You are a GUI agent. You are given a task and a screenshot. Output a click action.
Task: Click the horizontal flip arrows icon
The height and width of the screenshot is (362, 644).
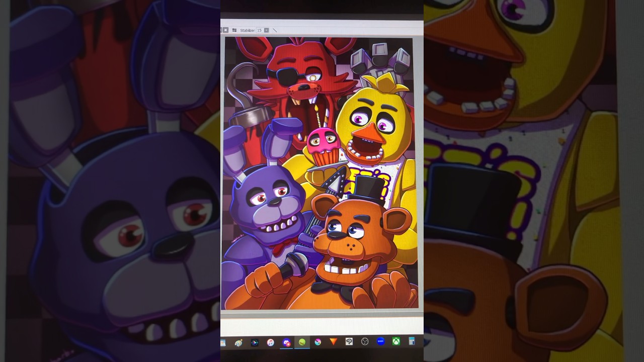coord(234,30)
